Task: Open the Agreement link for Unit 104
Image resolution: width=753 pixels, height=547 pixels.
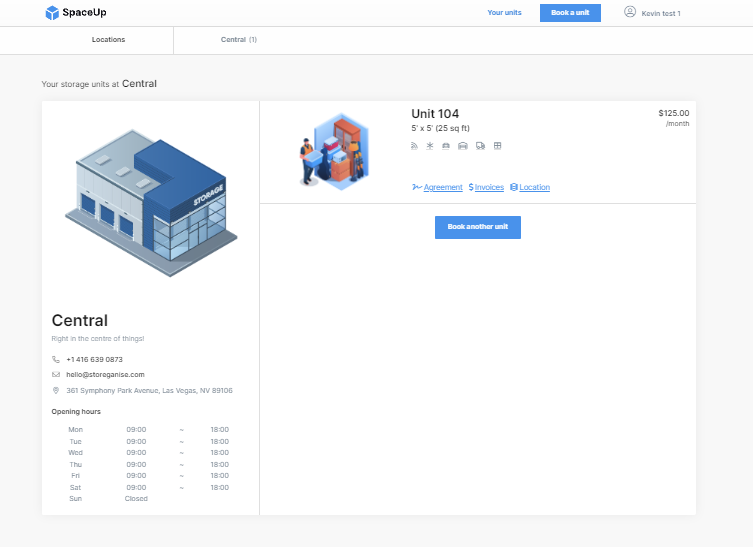Action: [443, 187]
